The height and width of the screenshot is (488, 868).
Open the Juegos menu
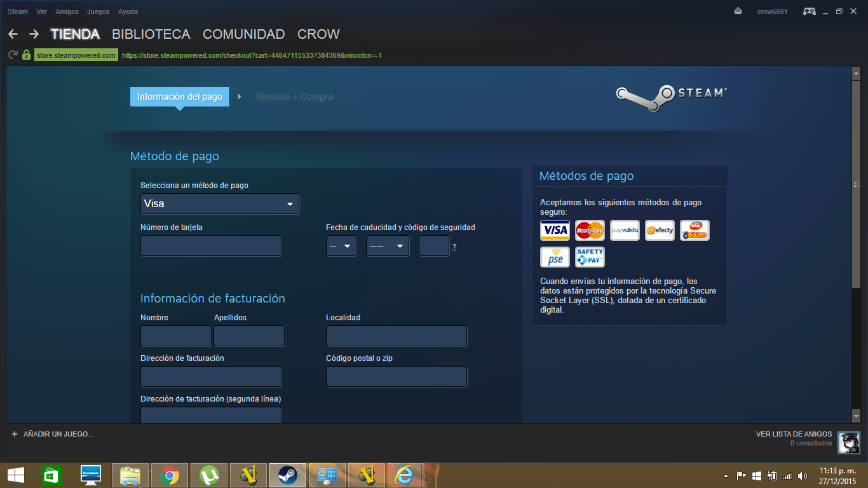98,11
